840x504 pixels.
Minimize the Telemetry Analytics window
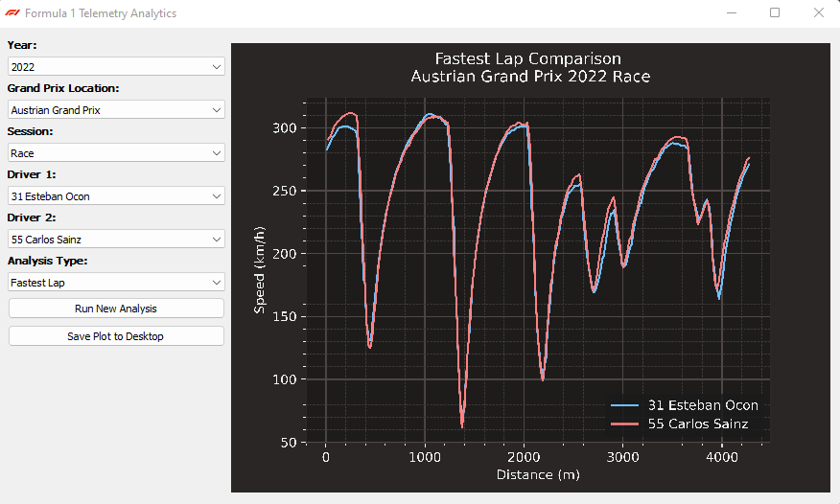pyautogui.click(x=732, y=13)
